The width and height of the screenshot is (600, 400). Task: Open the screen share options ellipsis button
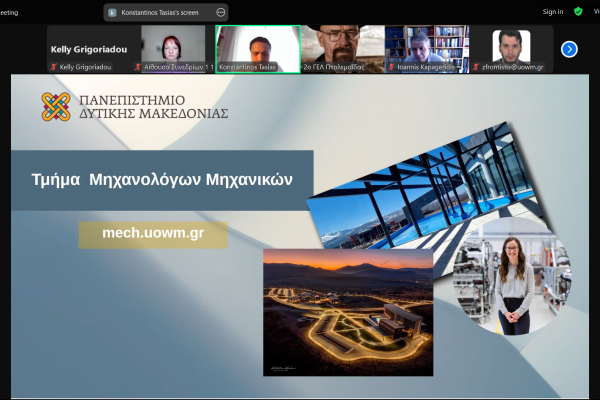(x=221, y=13)
